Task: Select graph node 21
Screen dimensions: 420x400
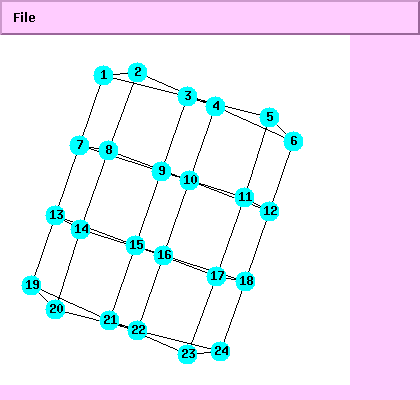Action: [x=109, y=320]
